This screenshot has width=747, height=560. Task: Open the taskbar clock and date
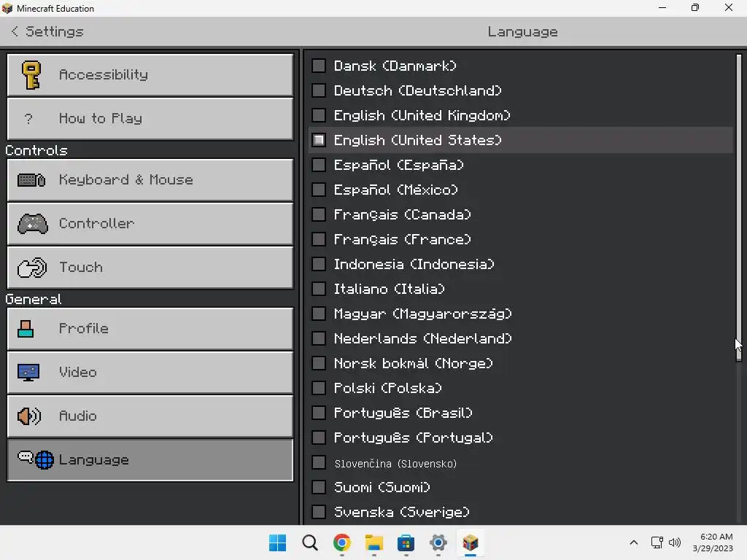(x=713, y=542)
